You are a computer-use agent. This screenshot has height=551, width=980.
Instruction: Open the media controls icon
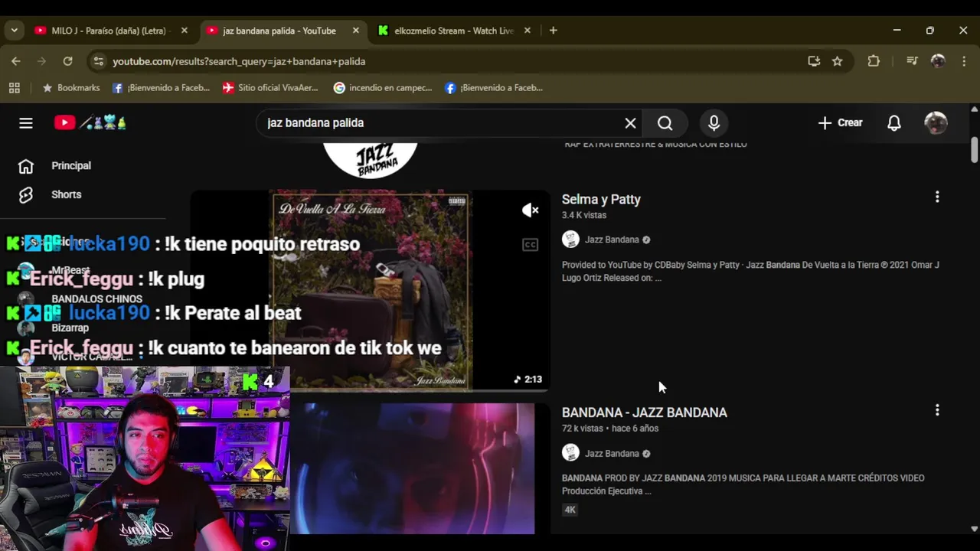pyautogui.click(x=912, y=61)
